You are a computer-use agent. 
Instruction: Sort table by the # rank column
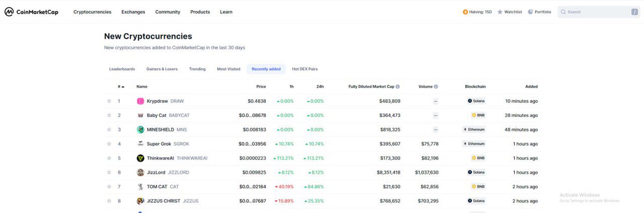click(121, 86)
